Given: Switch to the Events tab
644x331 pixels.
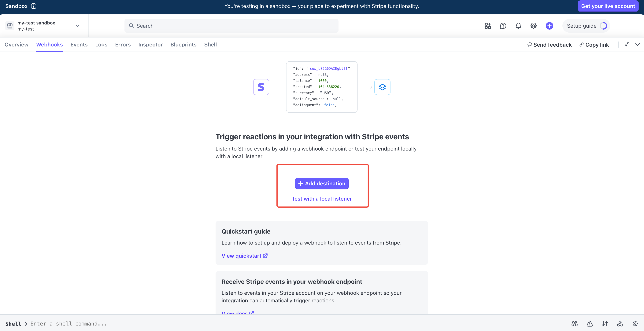Looking at the screenshot, I should coord(79,45).
